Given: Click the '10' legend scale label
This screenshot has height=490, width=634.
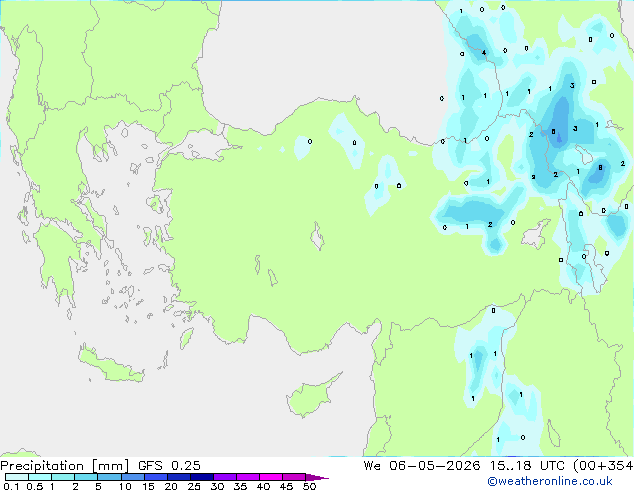Looking at the screenshot, I should [125, 486].
